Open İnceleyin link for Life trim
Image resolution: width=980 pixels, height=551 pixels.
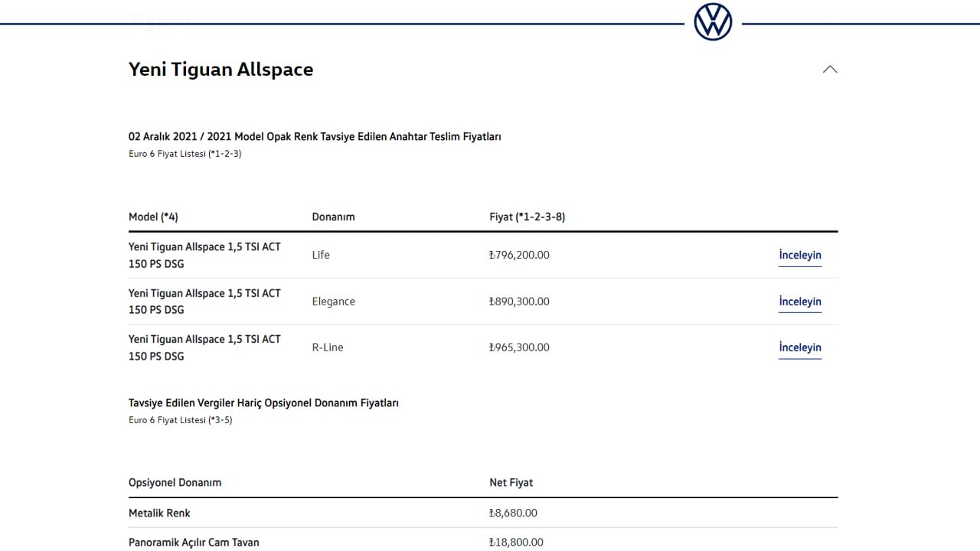click(x=800, y=256)
